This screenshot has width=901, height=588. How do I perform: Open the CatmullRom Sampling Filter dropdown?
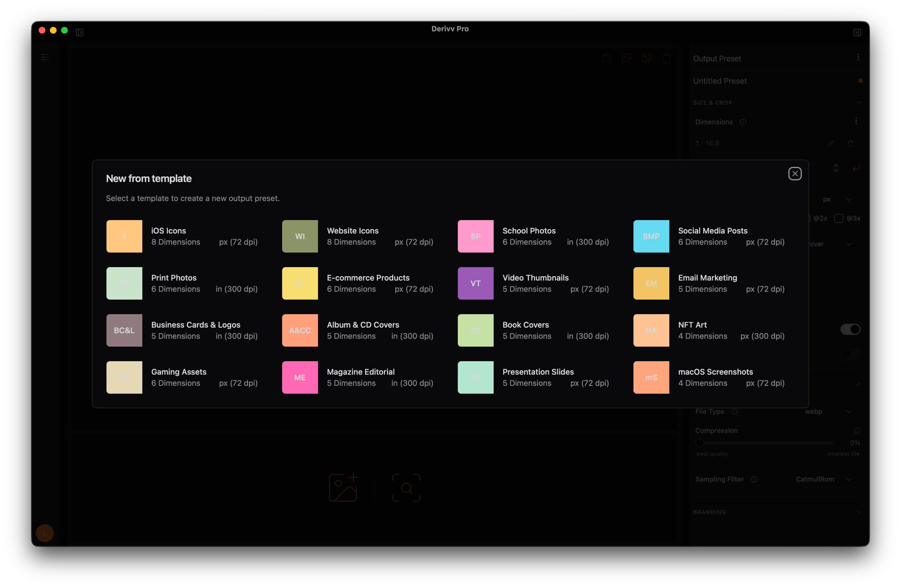pyautogui.click(x=824, y=479)
